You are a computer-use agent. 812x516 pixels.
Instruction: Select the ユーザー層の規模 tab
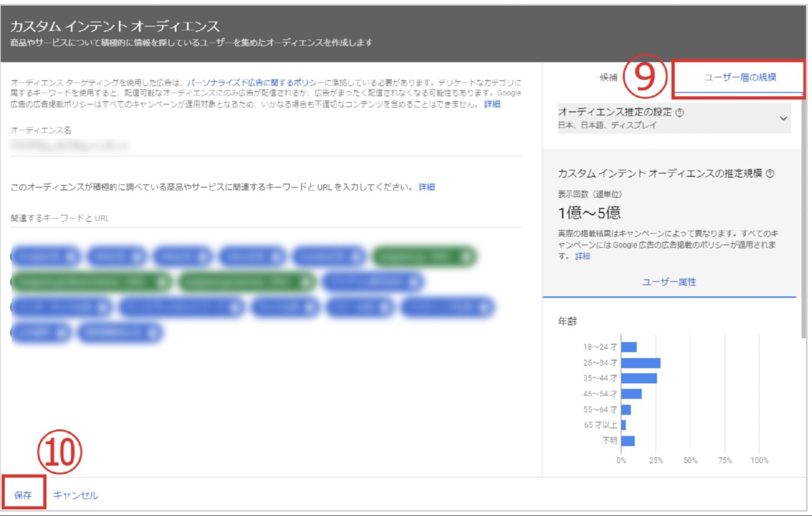(740, 78)
